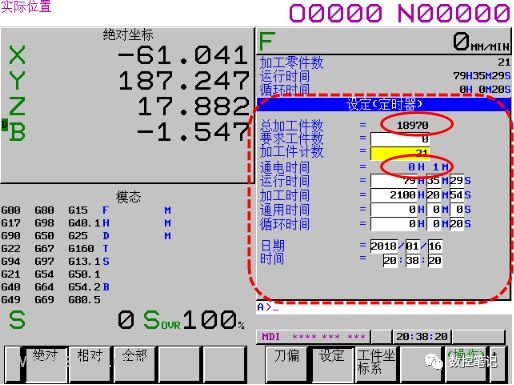
Task: Click the B coordinate value -1.547
Action: pos(193,132)
